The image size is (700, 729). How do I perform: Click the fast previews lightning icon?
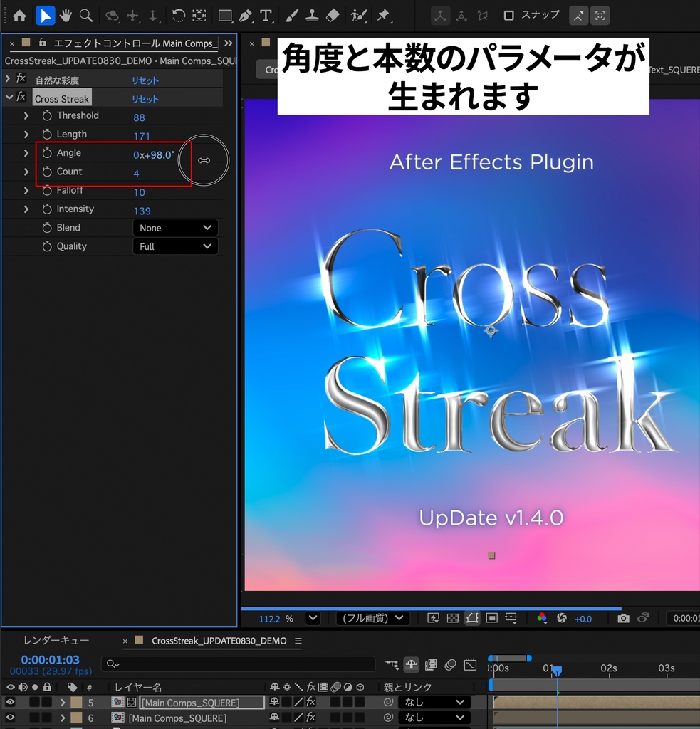[433, 618]
